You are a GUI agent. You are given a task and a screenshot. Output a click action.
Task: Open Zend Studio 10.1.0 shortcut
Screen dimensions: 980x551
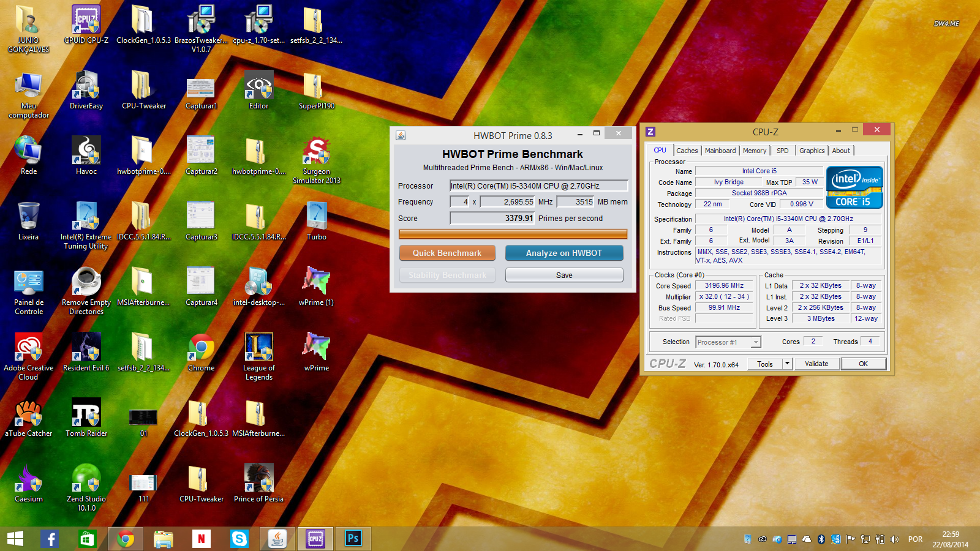tap(86, 487)
